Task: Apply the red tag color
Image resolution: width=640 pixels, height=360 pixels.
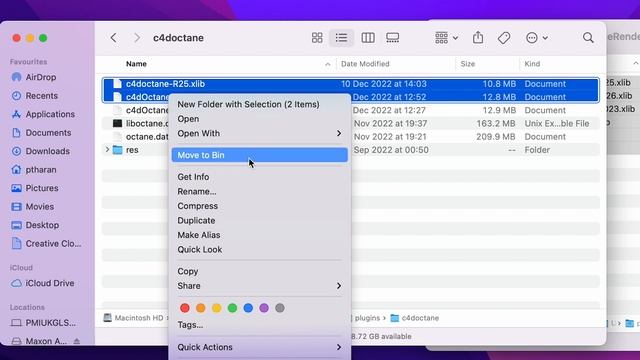Action: pos(185,308)
